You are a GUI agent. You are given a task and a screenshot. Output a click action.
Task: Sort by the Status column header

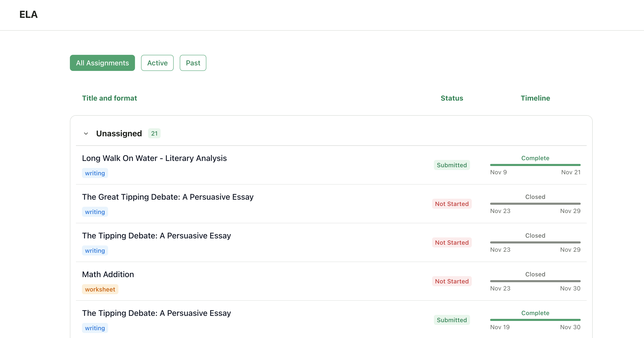pyautogui.click(x=451, y=98)
